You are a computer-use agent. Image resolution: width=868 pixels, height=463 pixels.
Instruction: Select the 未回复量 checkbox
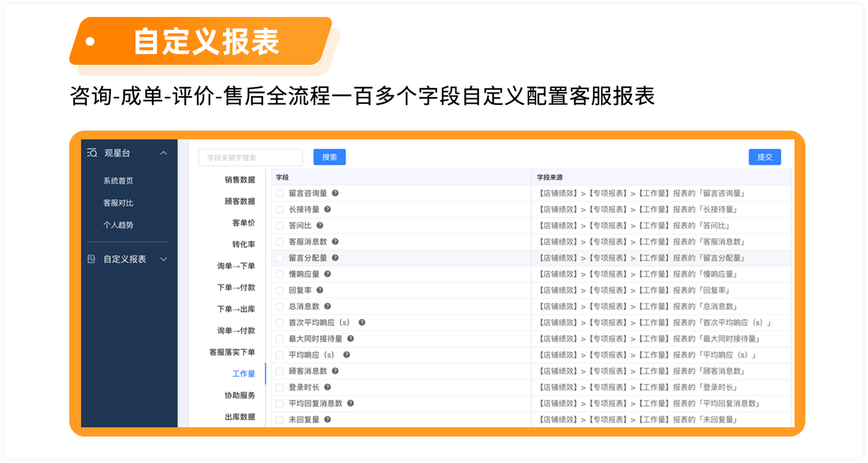coord(279,420)
